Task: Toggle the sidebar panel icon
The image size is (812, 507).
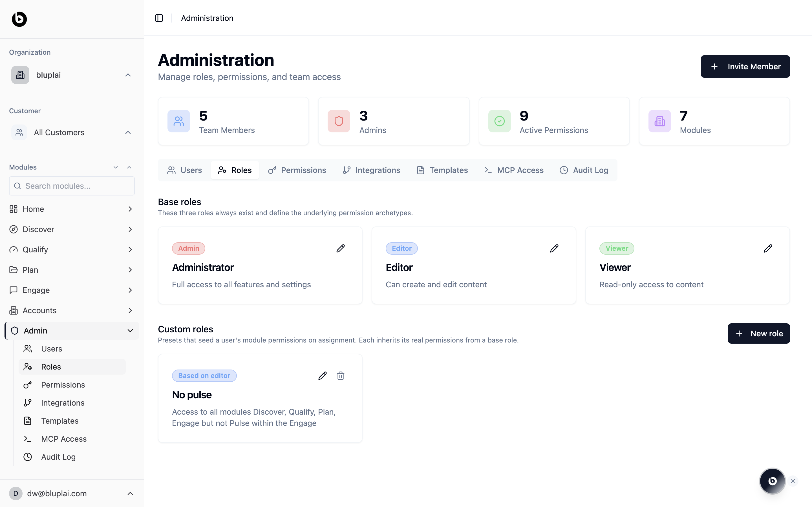Action: [159, 18]
